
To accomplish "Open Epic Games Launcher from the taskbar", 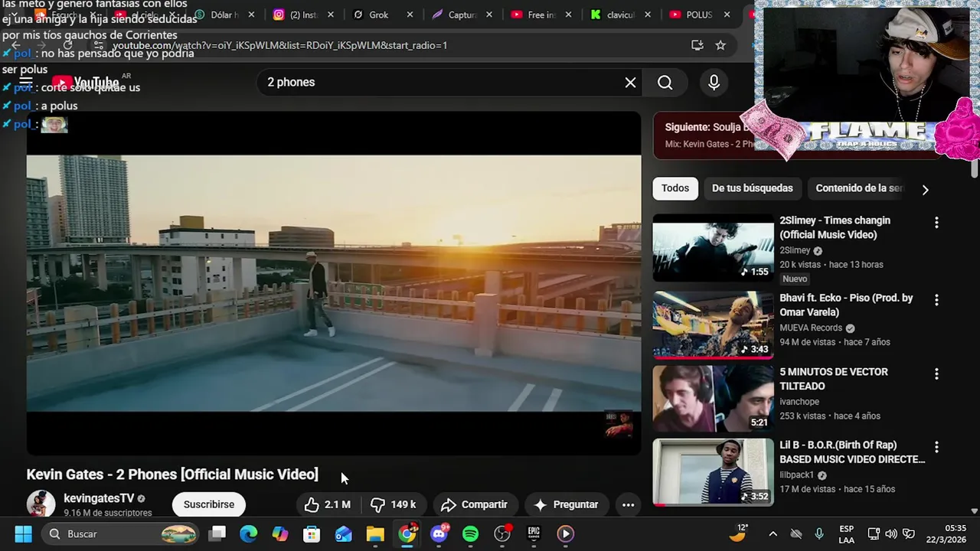I will click(534, 533).
